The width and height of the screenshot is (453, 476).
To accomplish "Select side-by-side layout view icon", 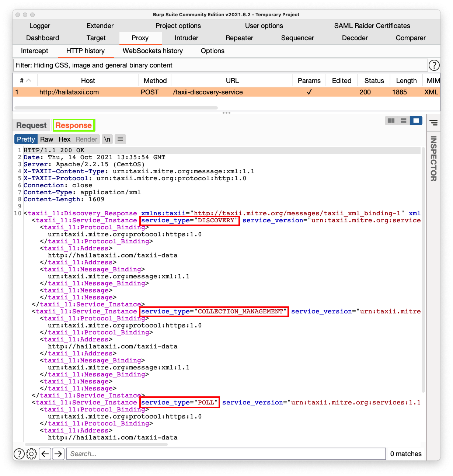I will (x=391, y=121).
